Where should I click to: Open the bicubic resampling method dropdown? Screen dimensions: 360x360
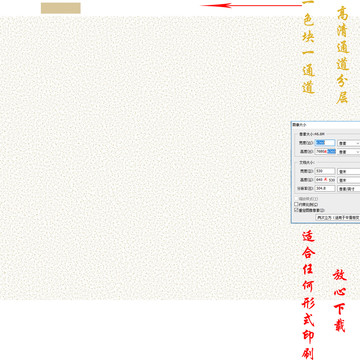[338, 217]
